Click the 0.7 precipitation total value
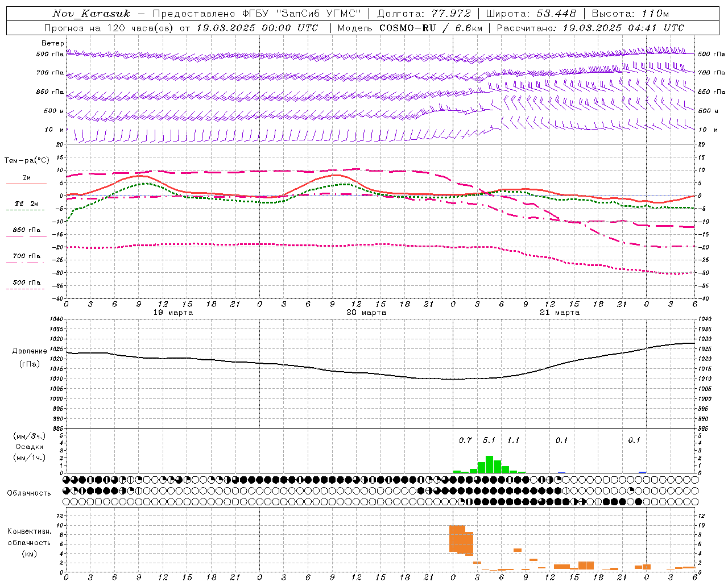 [x=465, y=440]
